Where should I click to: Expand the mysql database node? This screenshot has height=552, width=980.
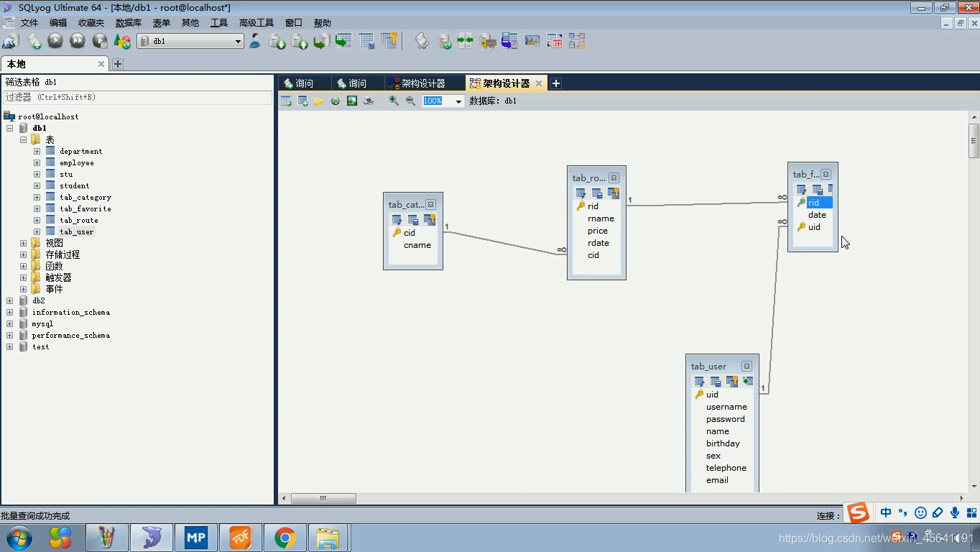coord(9,323)
